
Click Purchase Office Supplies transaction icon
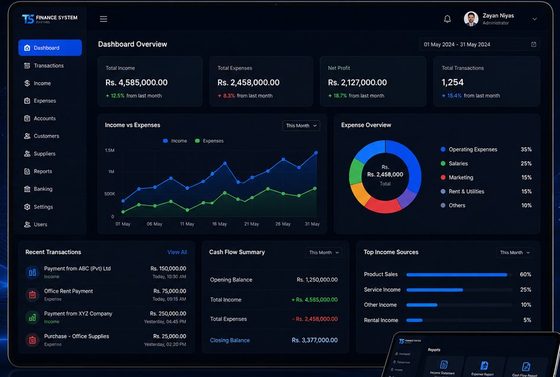32,340
